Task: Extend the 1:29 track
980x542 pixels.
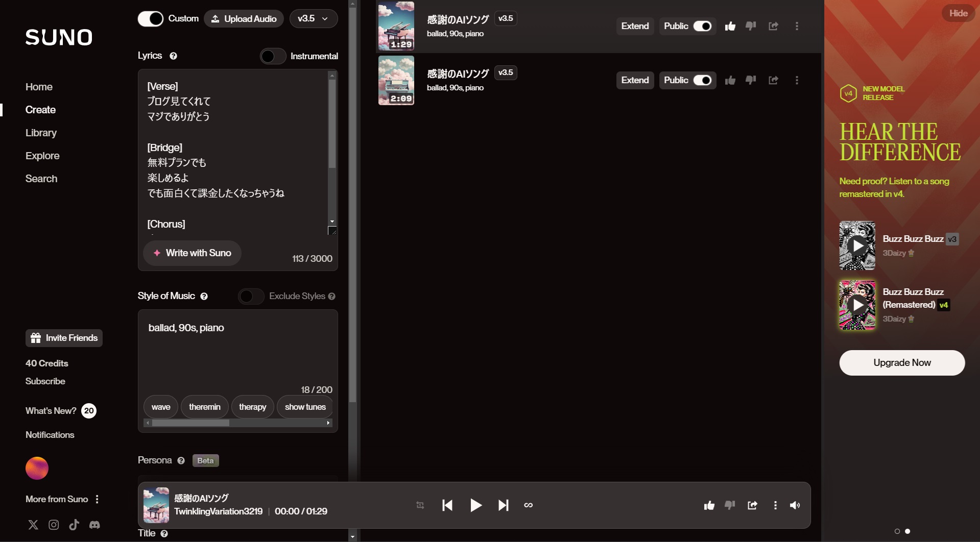Action: click(635, 26)
